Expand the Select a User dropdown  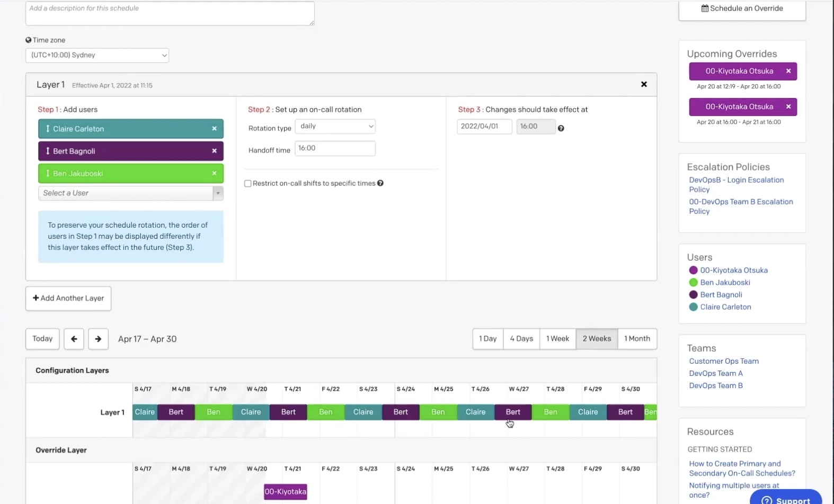(217, 193)
